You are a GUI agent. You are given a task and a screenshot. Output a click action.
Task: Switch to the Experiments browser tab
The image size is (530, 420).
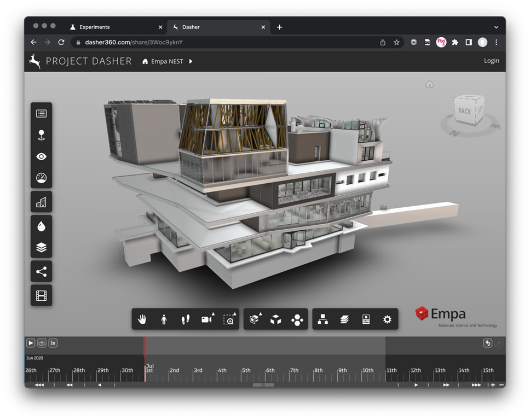(95, 27)
